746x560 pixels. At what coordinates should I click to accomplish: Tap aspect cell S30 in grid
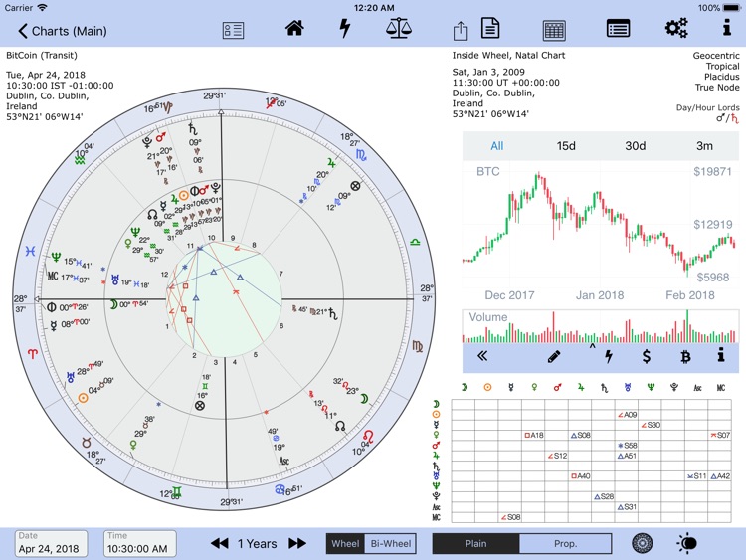pos(650,425)
